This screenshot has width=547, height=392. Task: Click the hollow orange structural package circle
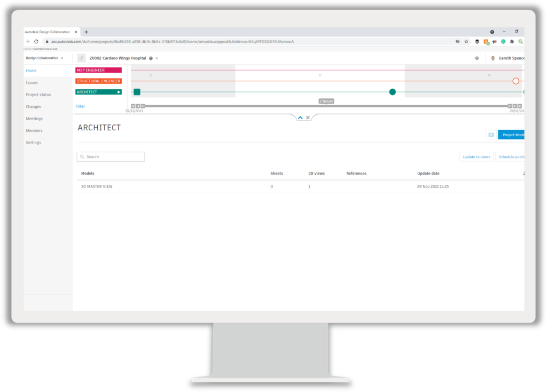click(x=516, y=81)
